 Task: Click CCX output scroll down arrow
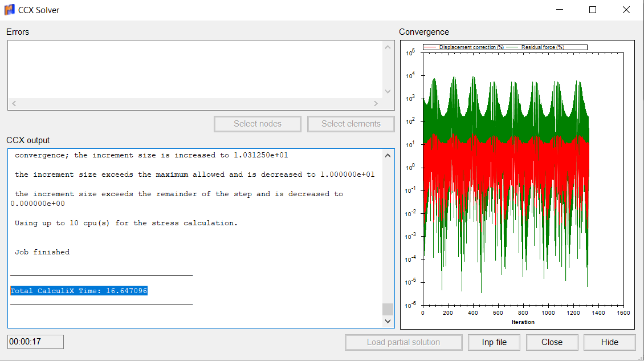pos(388,321)
